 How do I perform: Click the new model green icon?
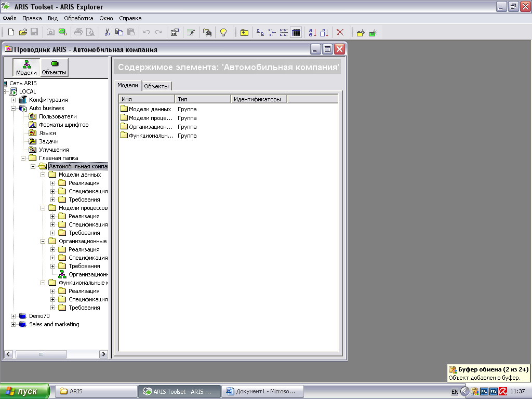click(x=373, y=33)
